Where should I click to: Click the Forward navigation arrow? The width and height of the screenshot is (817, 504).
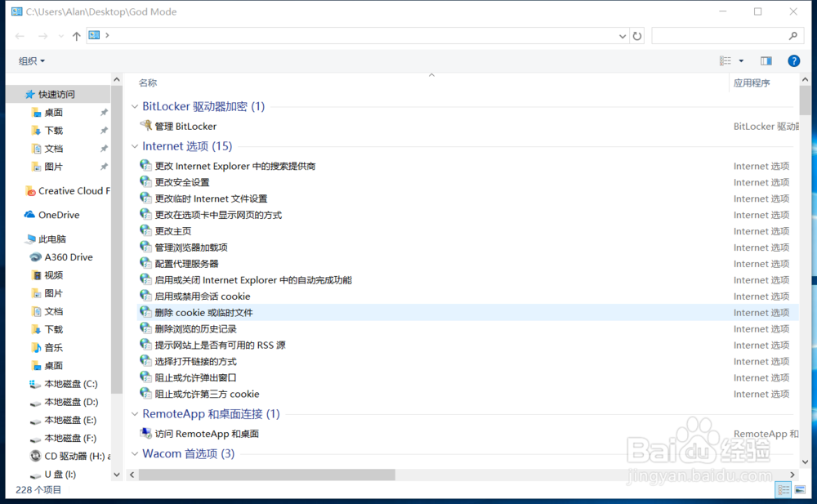pos(42,36)
